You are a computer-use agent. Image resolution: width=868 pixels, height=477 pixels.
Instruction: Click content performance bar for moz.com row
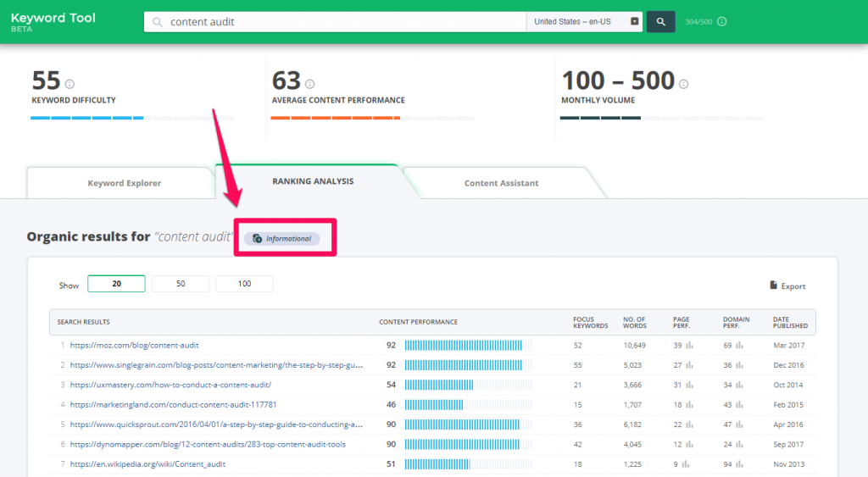coord(468,346)
